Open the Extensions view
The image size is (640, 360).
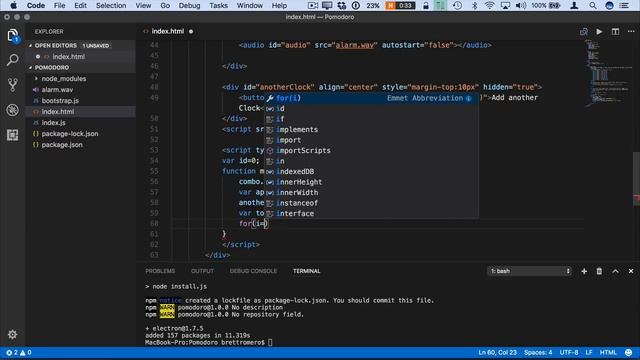(x=13, y=135)
